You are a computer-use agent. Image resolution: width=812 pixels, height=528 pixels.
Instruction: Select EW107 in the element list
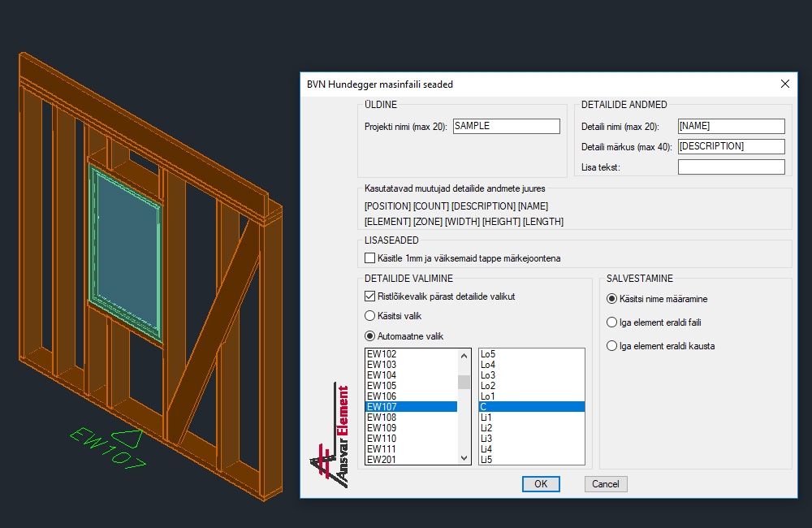click(411, 407)
